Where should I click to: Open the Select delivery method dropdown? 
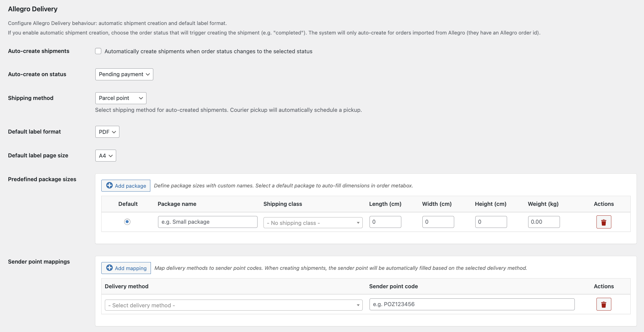click(x=233, y=305)
